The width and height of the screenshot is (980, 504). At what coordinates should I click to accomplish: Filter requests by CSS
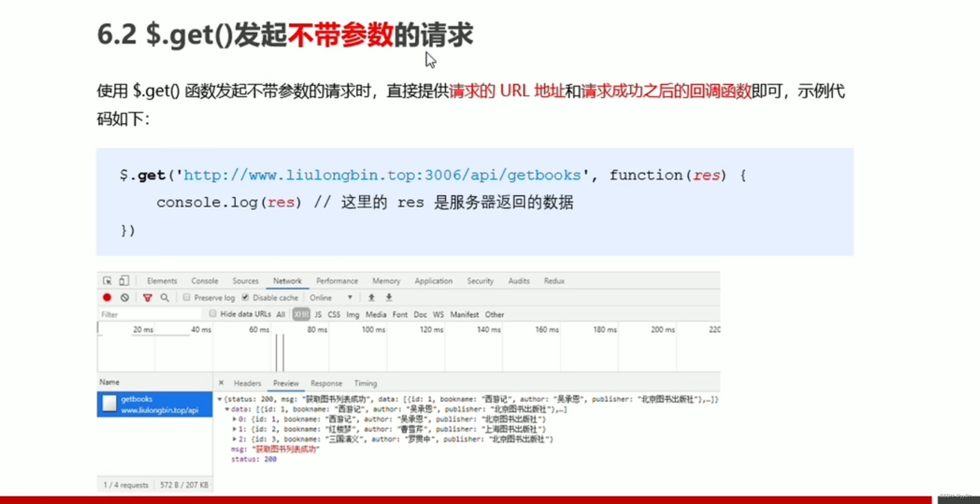coord(334,314)
